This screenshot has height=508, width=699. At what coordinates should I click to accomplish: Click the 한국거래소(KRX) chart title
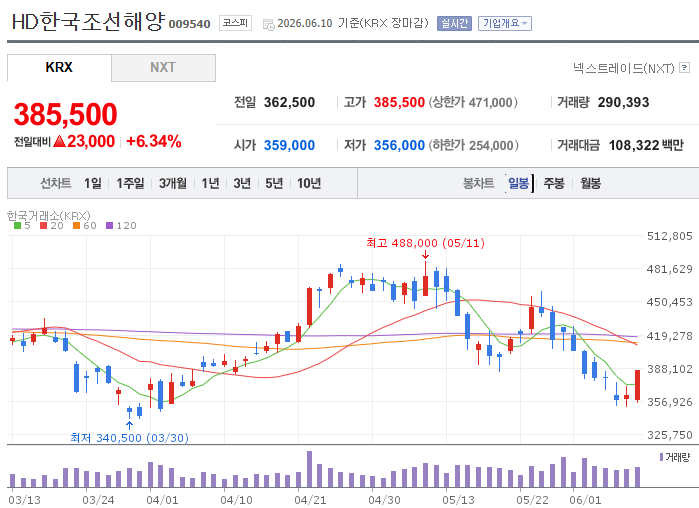coord(49,216)
